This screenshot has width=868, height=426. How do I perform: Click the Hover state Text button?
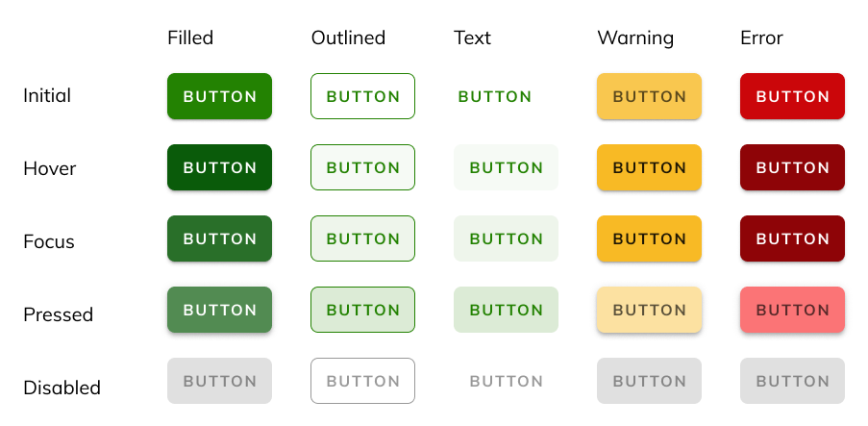pyautogui.click(x=506, y=167)
